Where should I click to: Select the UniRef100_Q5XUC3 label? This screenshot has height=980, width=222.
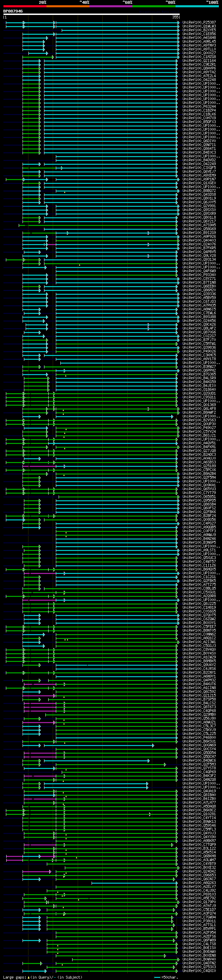coord(199,558)
